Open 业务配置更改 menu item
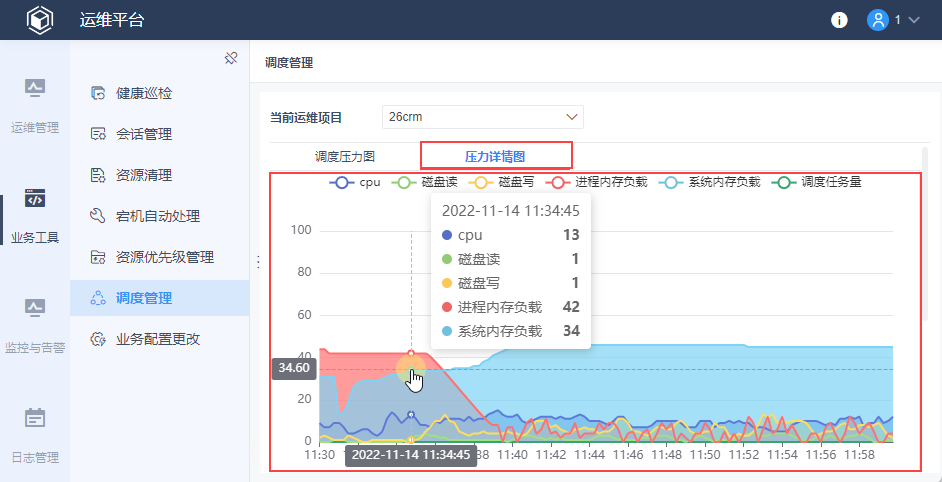This screenshot has height=482, width=942. pos(160,339)
